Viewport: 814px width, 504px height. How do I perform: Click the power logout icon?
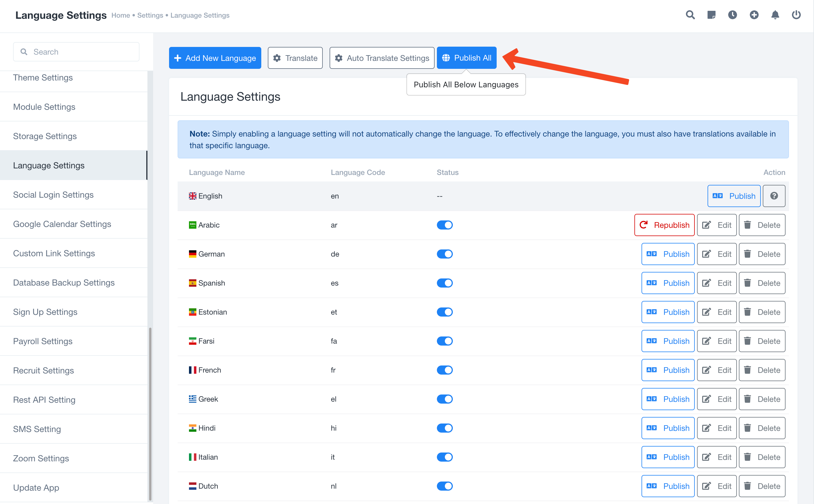click(796, 15)
